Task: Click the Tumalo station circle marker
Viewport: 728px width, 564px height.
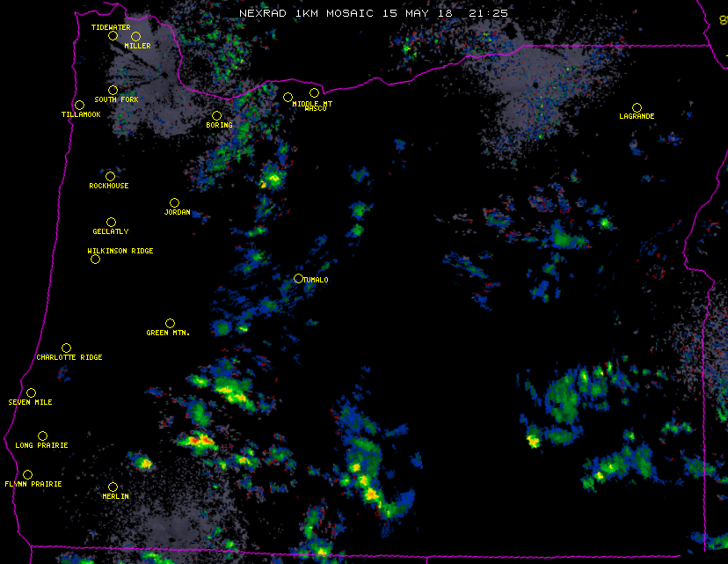Action: click(298, 278)
